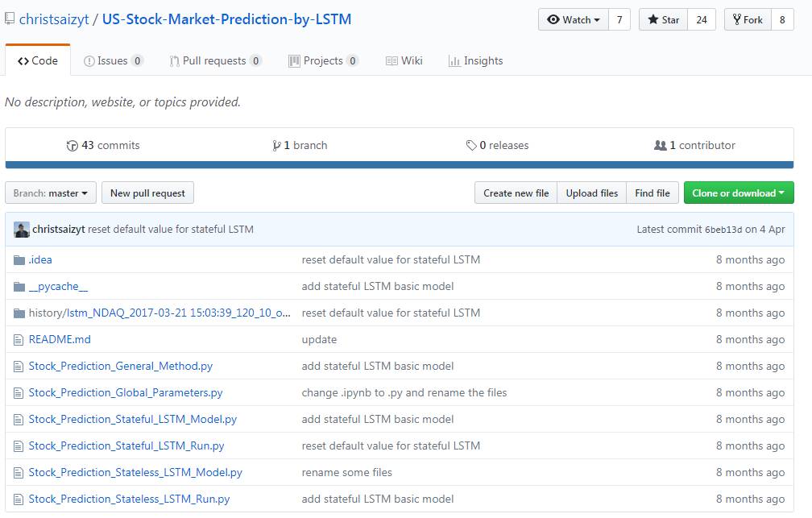Open Stock_Prediction_General_Method.py file
Screen dimensions: 812x518
[x=121, y=366]
